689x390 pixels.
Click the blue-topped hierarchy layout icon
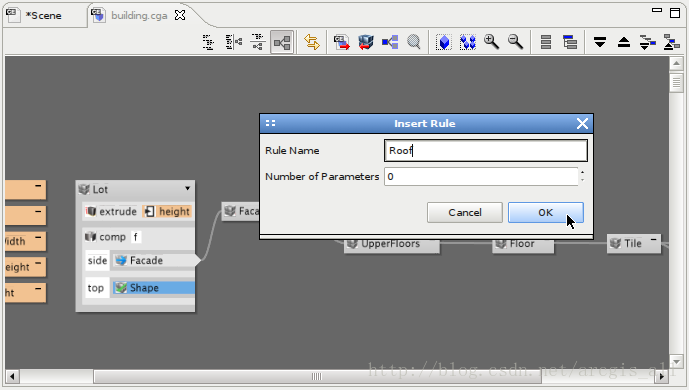[x=570, y=42]
